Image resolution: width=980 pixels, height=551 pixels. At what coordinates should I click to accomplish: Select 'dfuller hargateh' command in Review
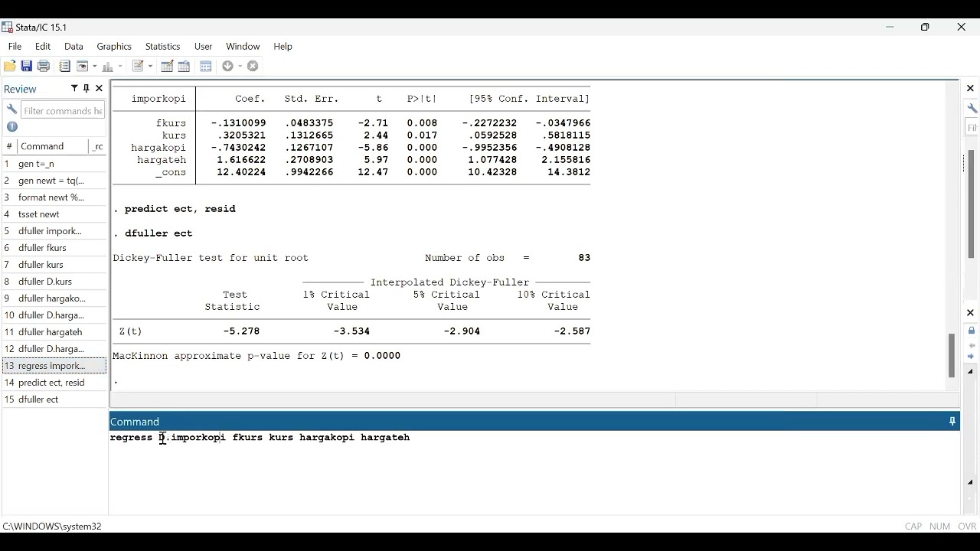click(54, 332)
